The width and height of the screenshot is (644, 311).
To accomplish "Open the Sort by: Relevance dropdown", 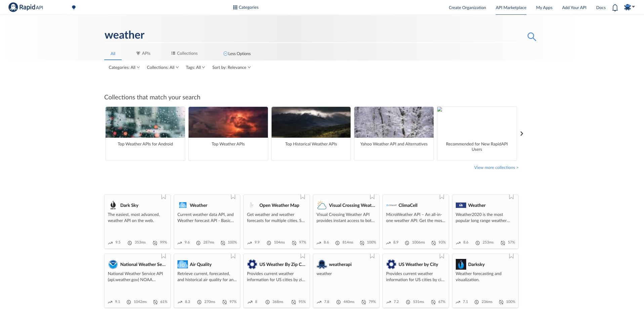I will pyautogui.click(x=232, y=68).
